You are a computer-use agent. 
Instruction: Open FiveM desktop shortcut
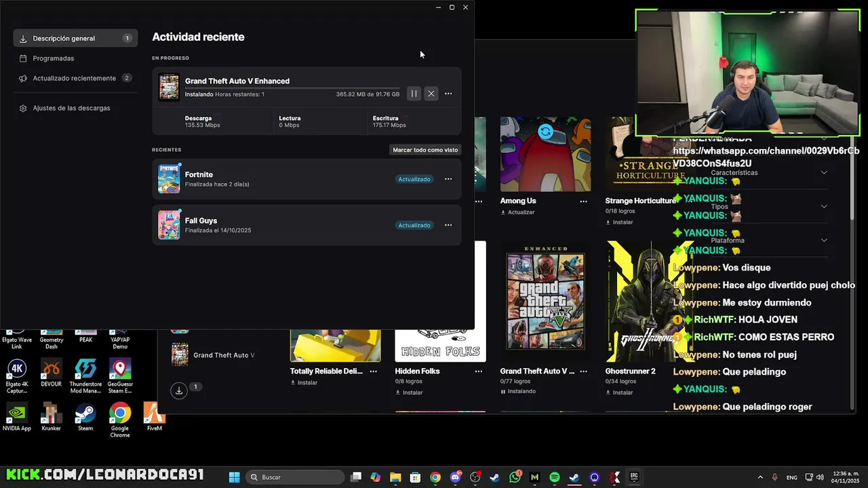click(154, 418)
